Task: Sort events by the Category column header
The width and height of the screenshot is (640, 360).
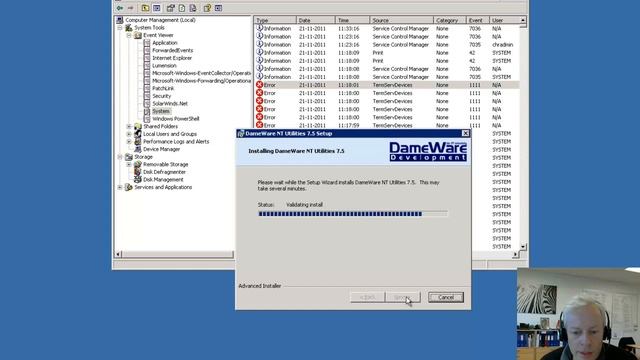Action: coord(449,20)
